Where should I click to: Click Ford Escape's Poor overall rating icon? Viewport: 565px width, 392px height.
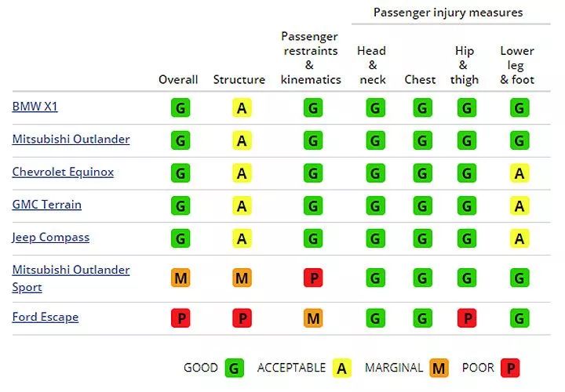pyautogui.click(x=180, y=318)
